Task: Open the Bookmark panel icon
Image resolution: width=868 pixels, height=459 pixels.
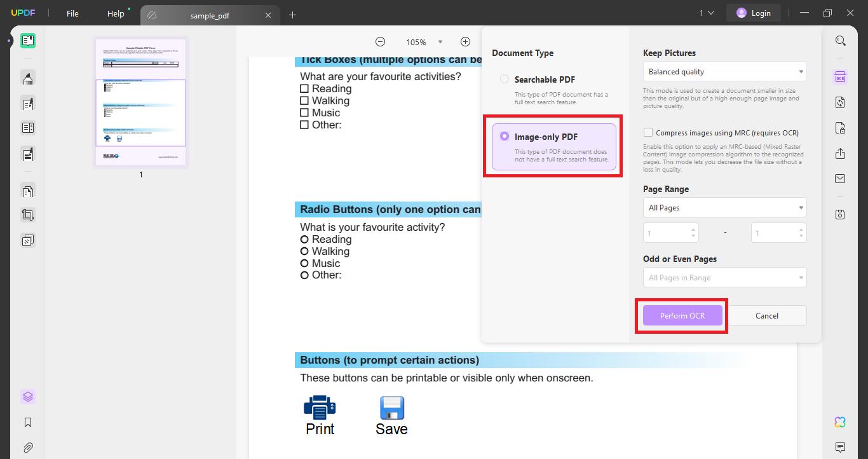Action: [x=27, y=421]
